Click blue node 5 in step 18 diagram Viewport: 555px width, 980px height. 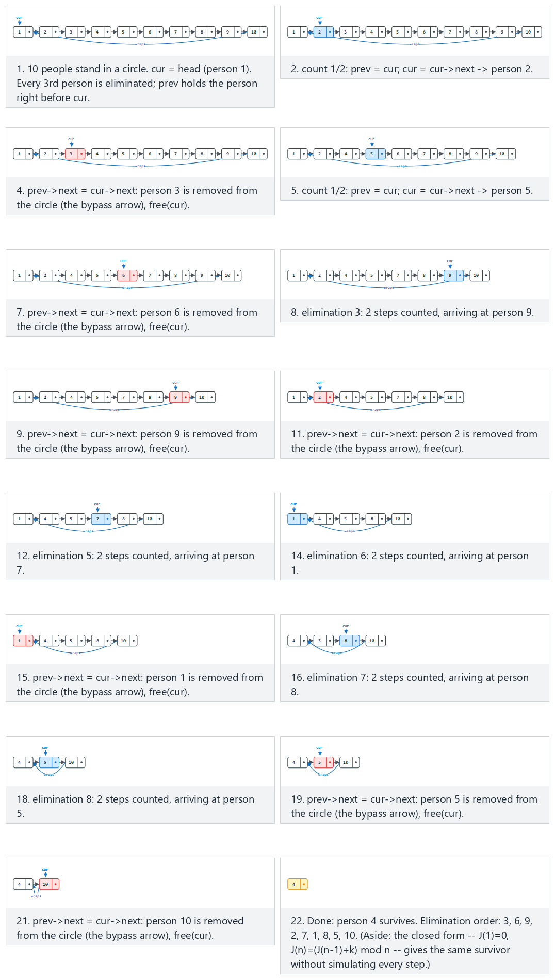(x=50, y=762)
